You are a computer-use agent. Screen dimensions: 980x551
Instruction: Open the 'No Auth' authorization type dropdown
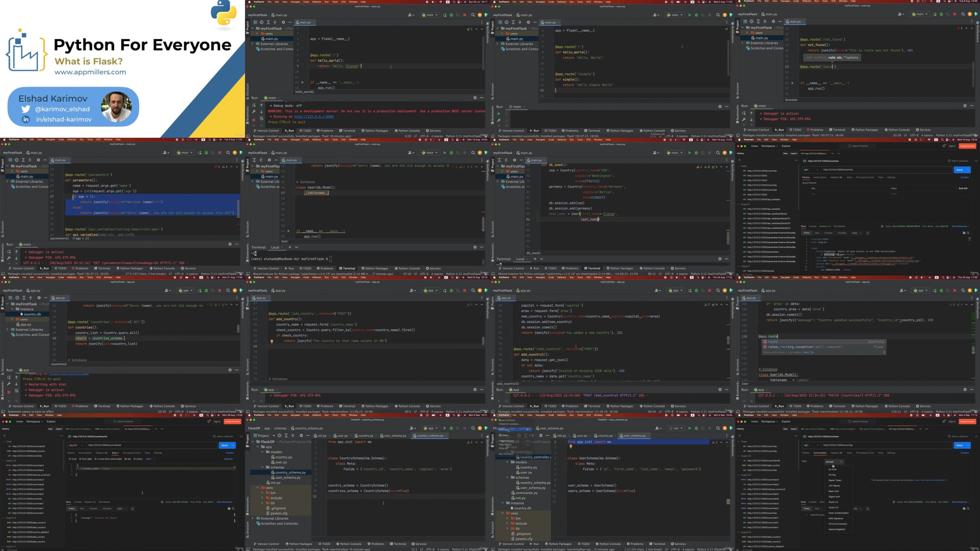pos(834,462)
